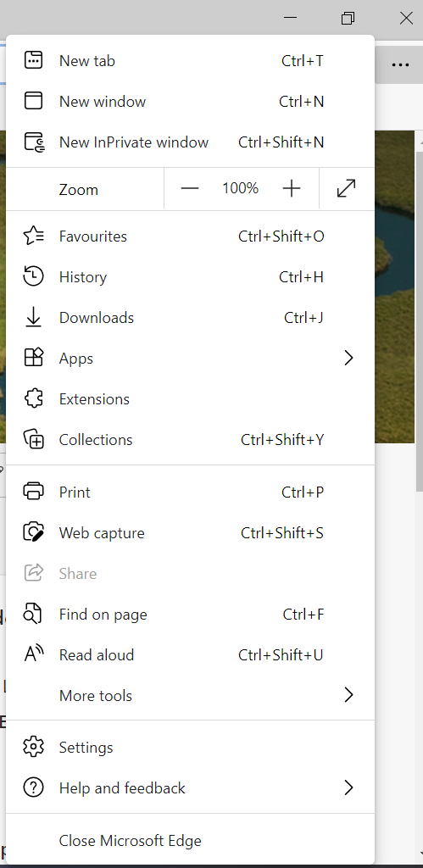Screen dimensions: 423x868
Task: Click the Ctrl+Shift+O shortcut text
Action: [281, 236]
